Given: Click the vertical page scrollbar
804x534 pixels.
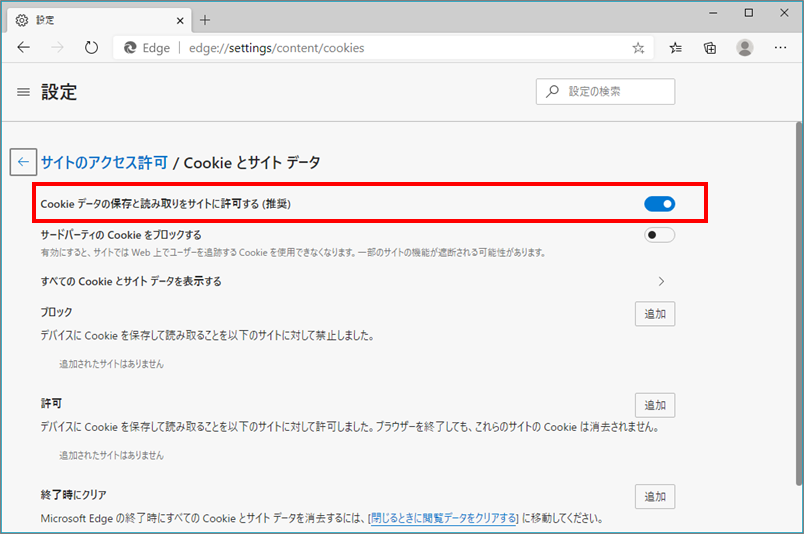Looking at the screenshot, I should pos(798,303).
